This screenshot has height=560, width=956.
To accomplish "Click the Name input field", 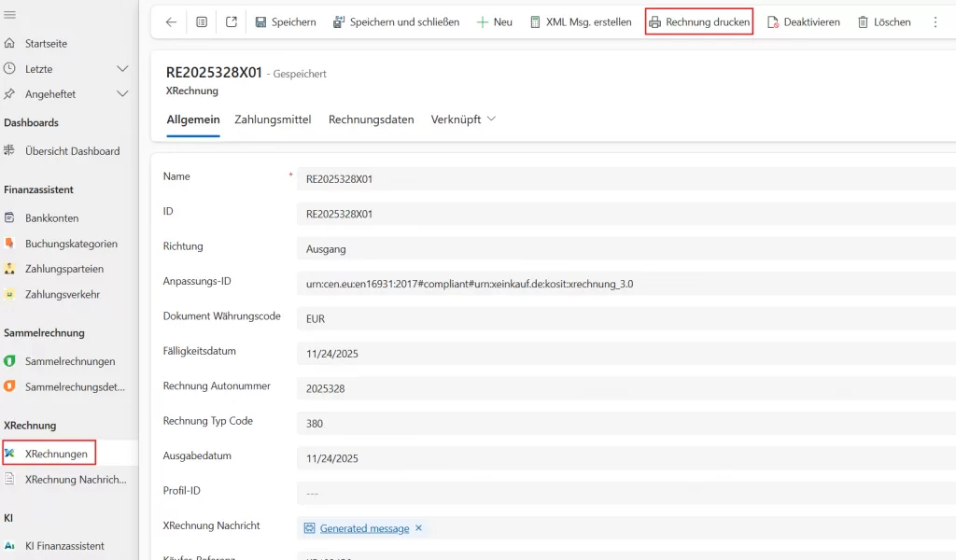I will click(626, 179).
